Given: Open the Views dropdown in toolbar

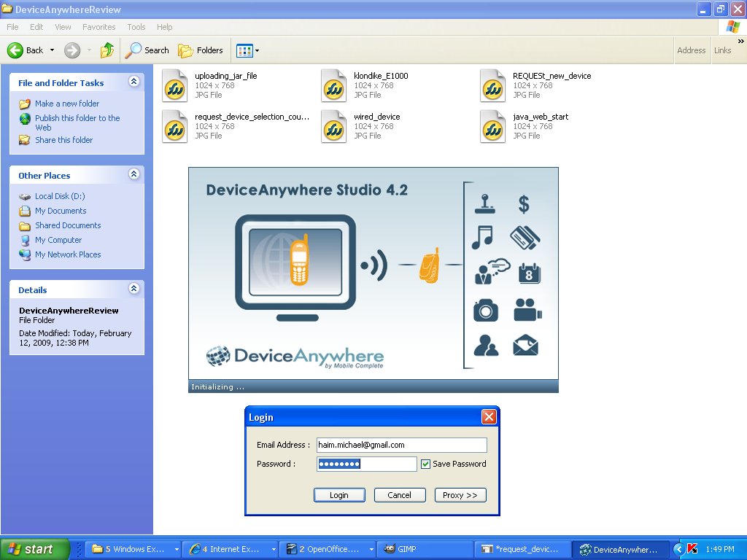Looking at the screenshot, I should point(247,50).
